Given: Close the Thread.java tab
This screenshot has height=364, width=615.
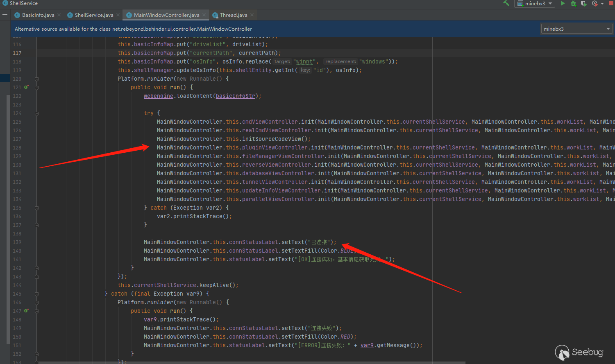Looking at the screenshot, I should (x=252, y=15).
